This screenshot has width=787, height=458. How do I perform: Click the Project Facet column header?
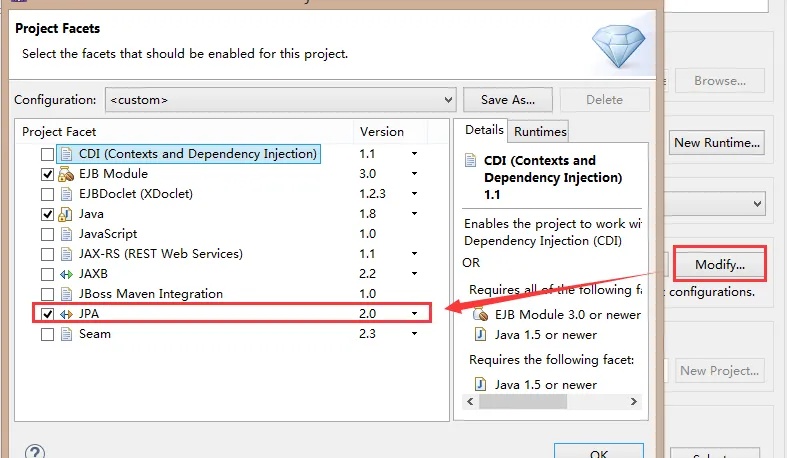click(x=185, y=132)
